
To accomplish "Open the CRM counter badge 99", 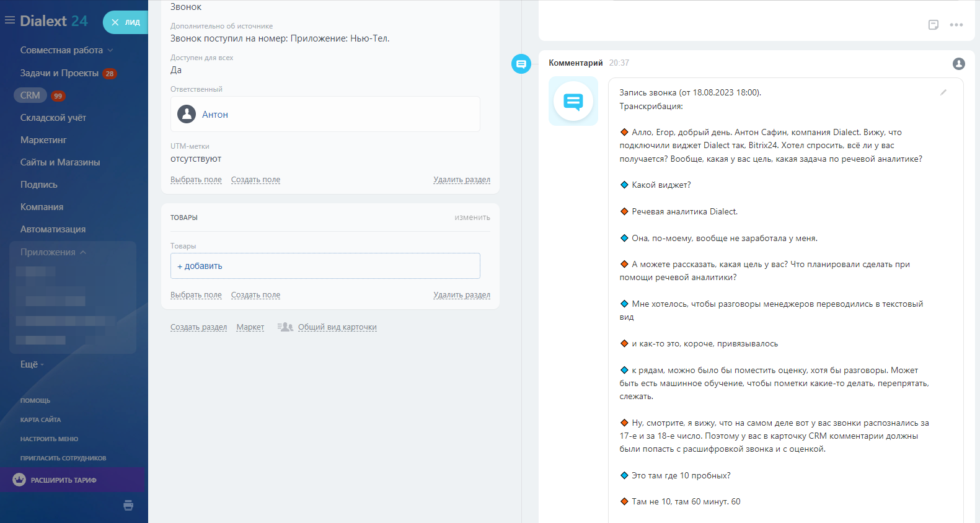I will pos(58,95).
